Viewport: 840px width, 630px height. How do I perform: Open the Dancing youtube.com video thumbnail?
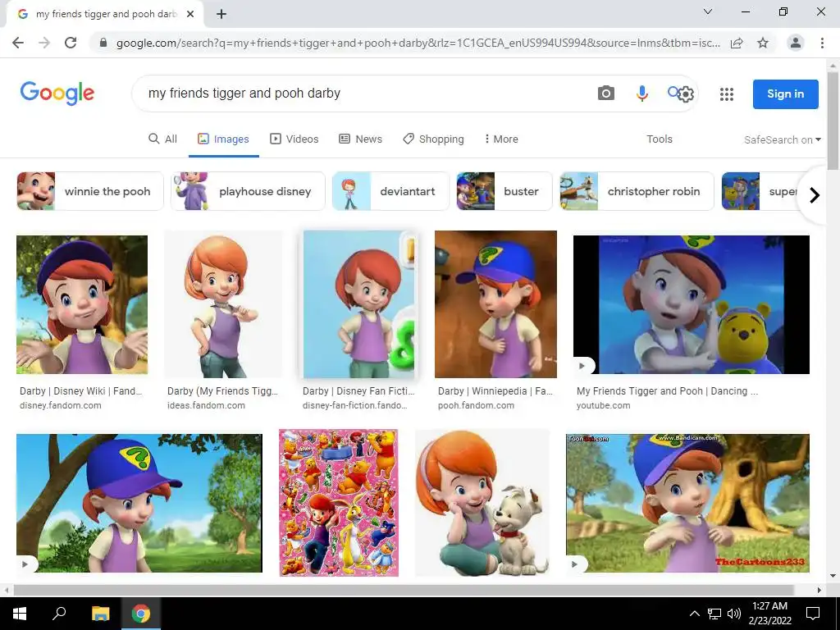tap(691, 304)
